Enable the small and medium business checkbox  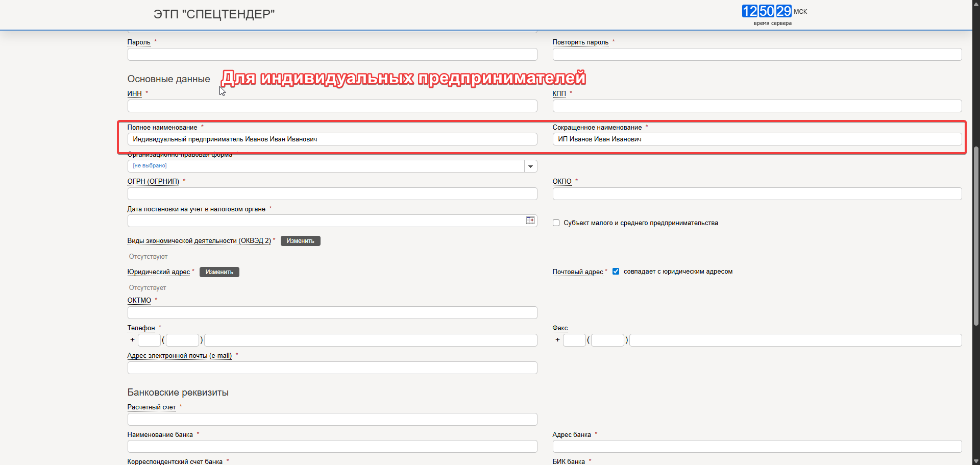(x=556, y=223)
